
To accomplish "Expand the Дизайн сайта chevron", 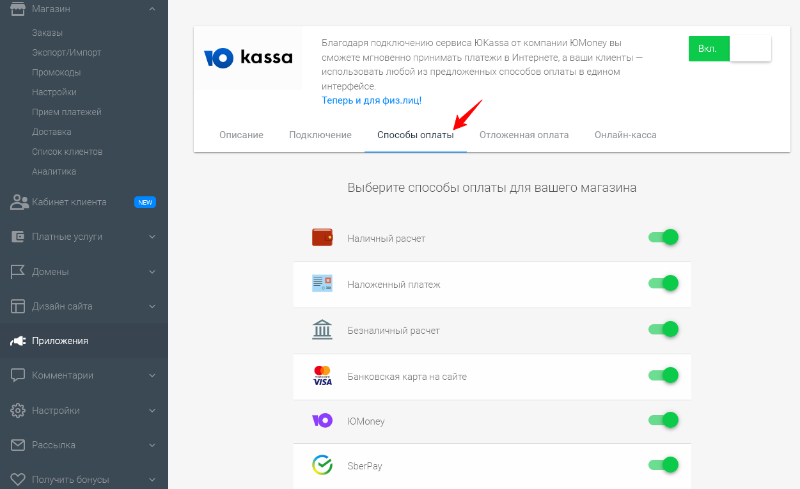I will coord(152,306).
